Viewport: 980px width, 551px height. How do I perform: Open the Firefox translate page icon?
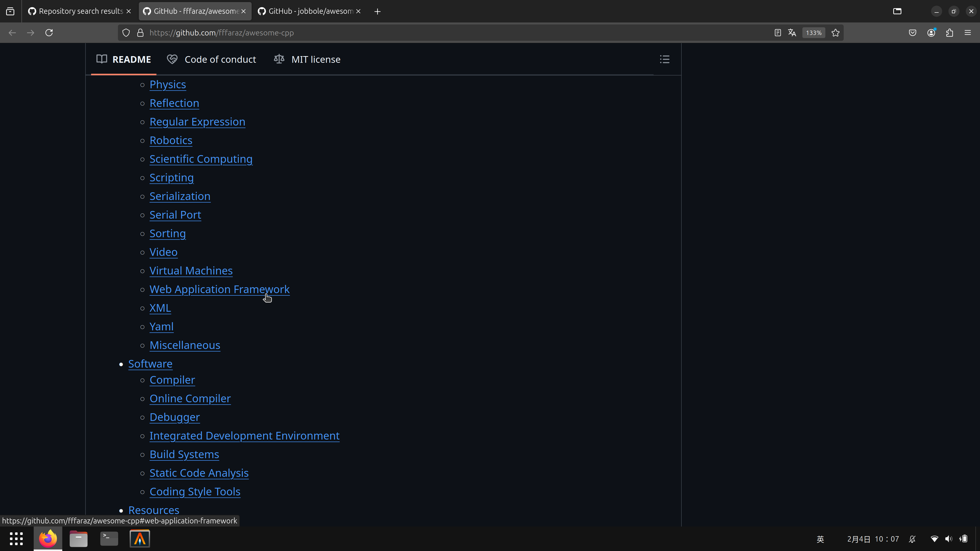point(792,33)
